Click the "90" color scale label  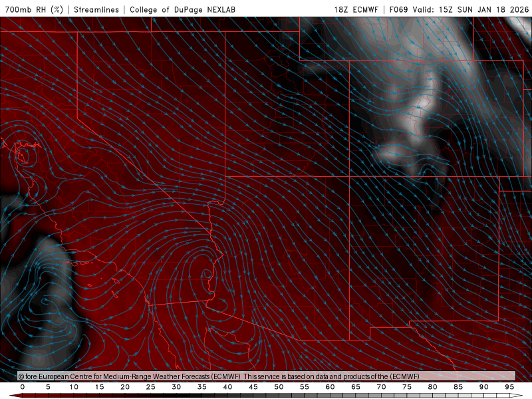click(x=483, y=387)
